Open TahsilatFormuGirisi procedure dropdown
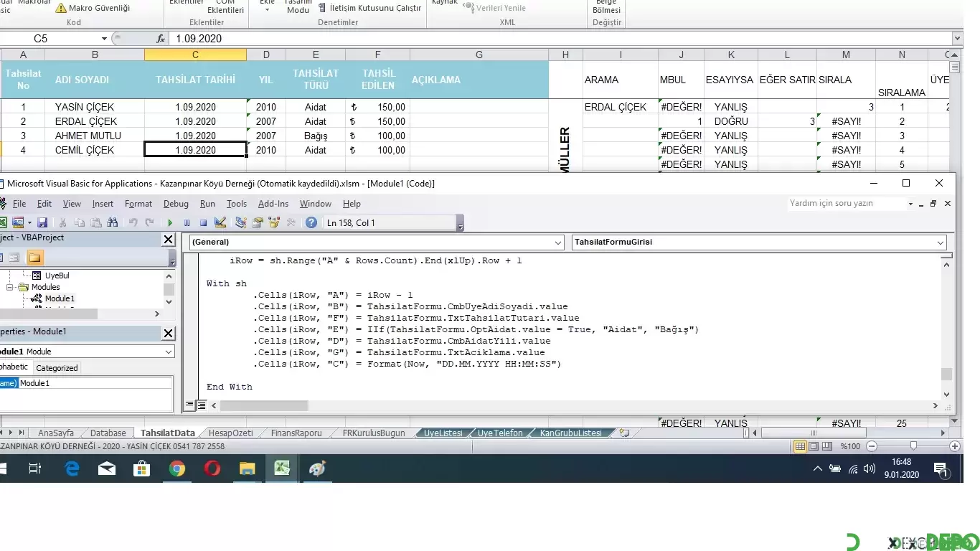Screen dimensions: 980x551 [x=941, y=242]
